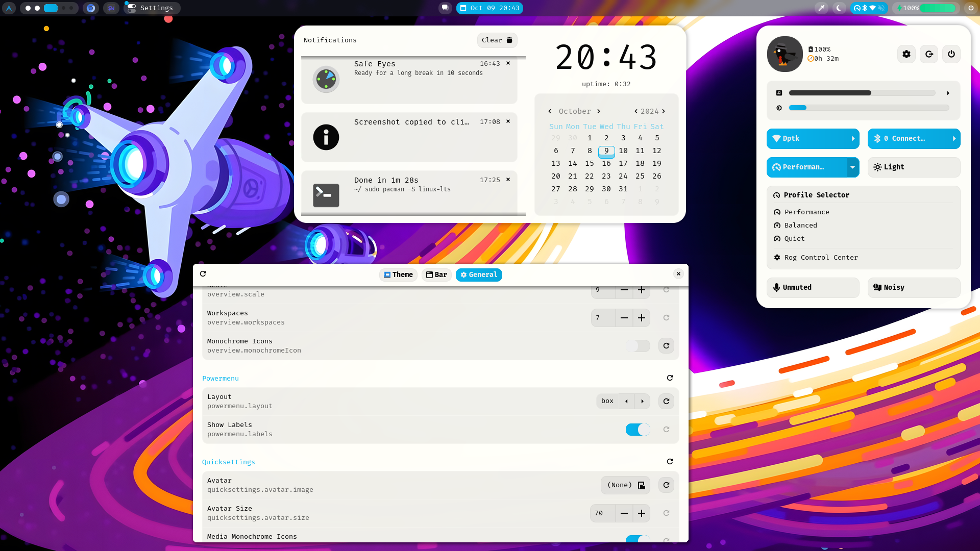Go to next month in calendar

point(599,111)
